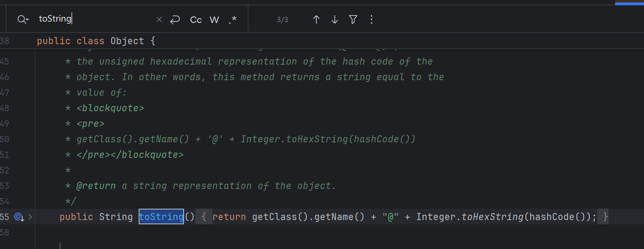Click the overridden-method gutter icon on line 55
This screenshot has height=249, width=644.
(x=19, y=217)
